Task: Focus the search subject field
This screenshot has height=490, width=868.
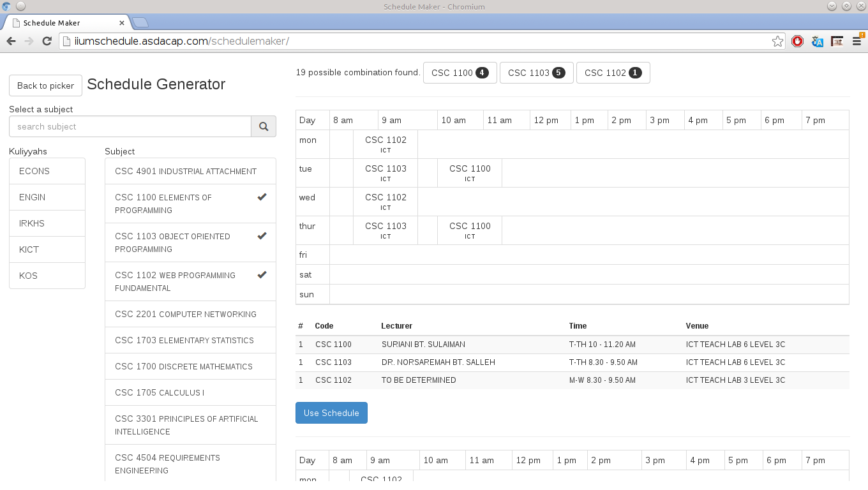Action: click(x=130, y=126)
